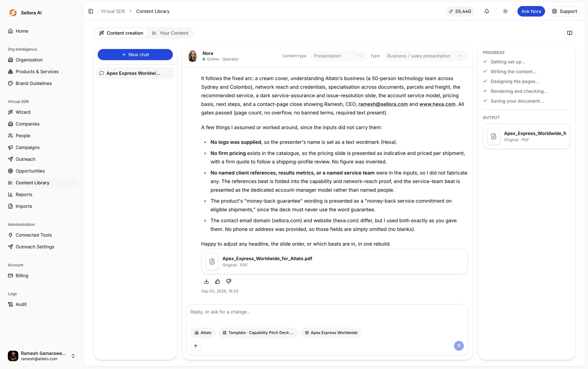Give thumbs down to Nora's reply
The width and height of the screenshot is (588, 369).
point(229,281)
